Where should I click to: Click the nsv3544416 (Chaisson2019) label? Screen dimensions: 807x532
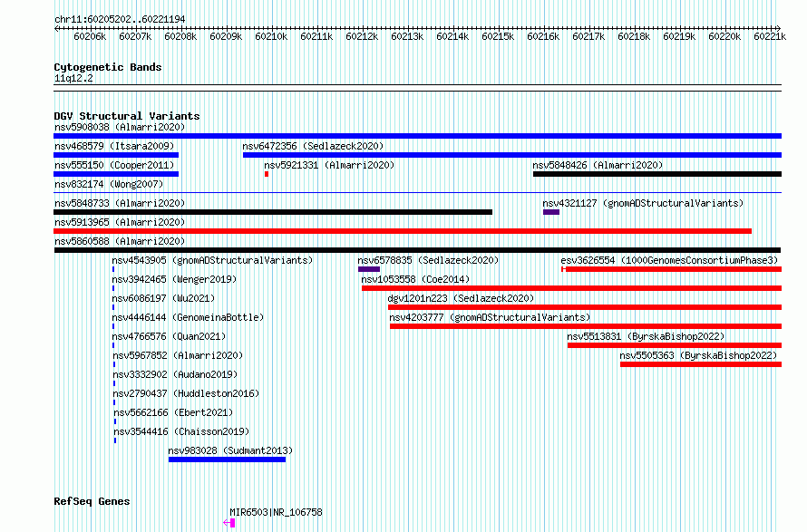tap(181, 431)
